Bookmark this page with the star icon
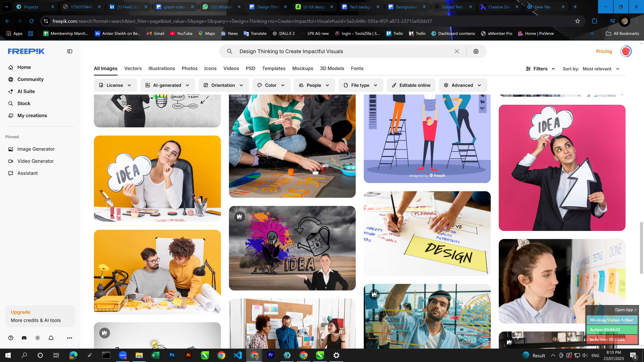 point(577,21)
